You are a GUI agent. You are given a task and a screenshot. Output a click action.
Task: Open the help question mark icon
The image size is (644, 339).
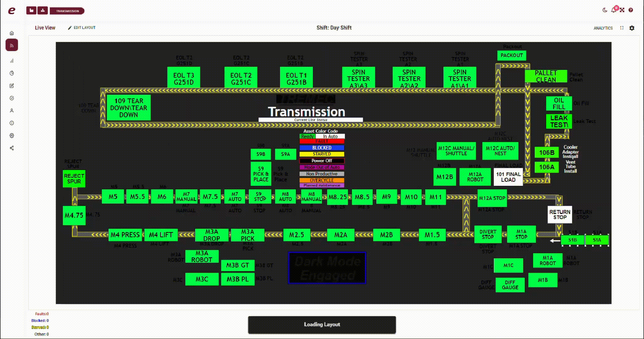631,10
